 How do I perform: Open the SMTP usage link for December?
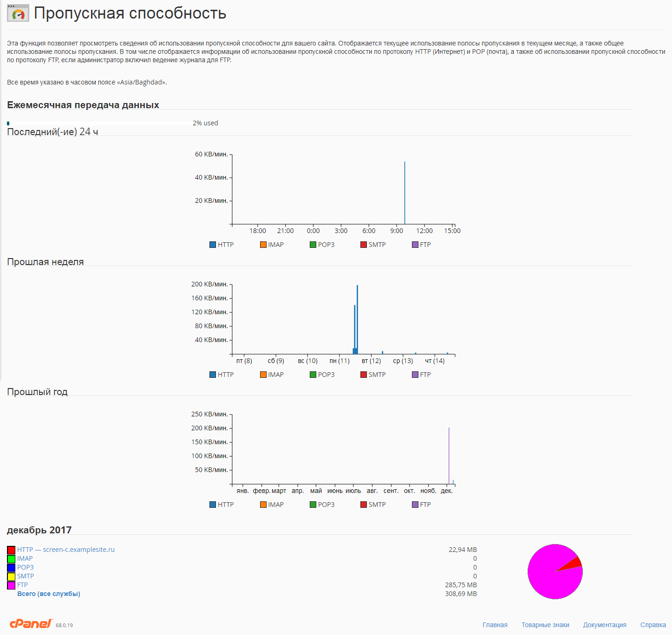click(x=26, y=576)
